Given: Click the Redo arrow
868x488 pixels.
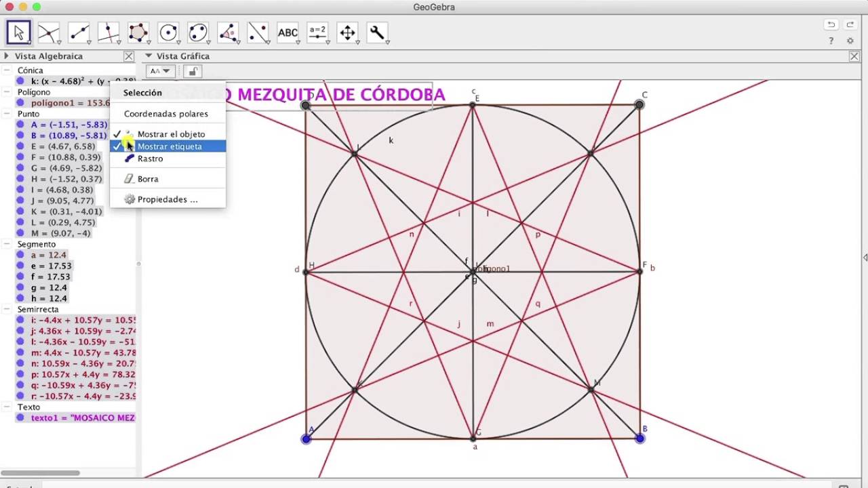Looking at the screenshot, I should [850, 24].
